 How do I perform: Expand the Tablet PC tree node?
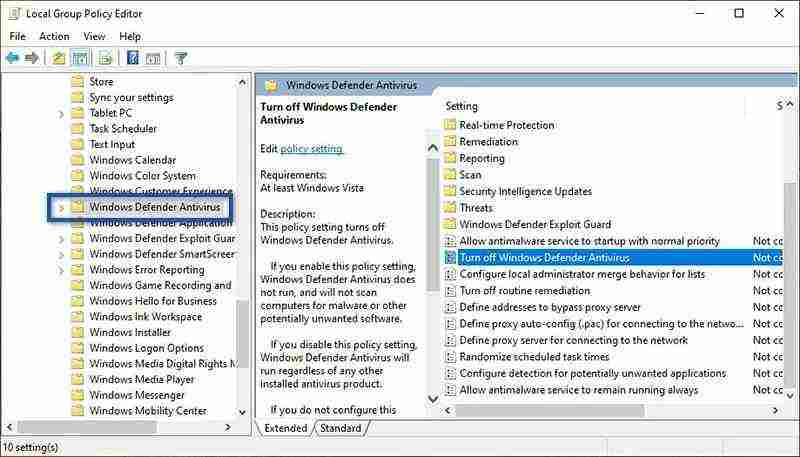coord(61,114)
